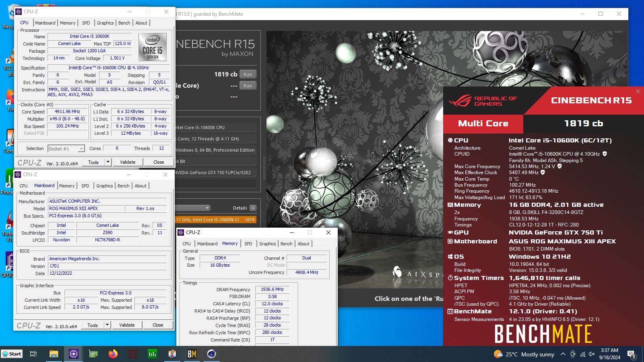644x362 pixels.
Task: Select CPU tab in the Mainboard CPU-Z window
Action: coord(24,186)
